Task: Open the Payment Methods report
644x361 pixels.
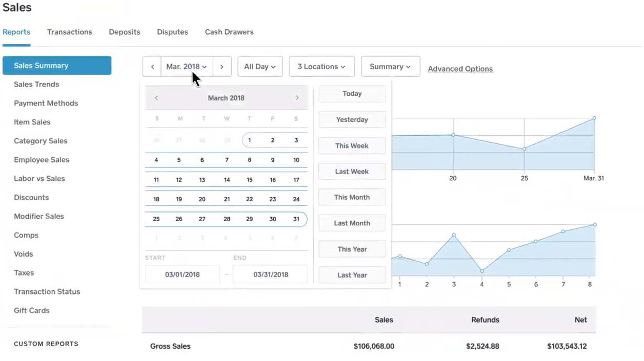Action: pos(46,103)
